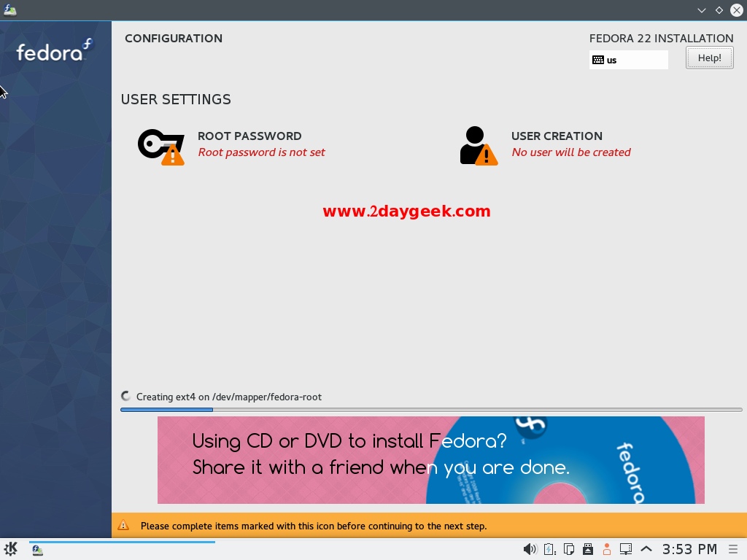Screen dimensions: 747x560
Task: Click the ext4 creation progress bar
Action: pos(430,409)
